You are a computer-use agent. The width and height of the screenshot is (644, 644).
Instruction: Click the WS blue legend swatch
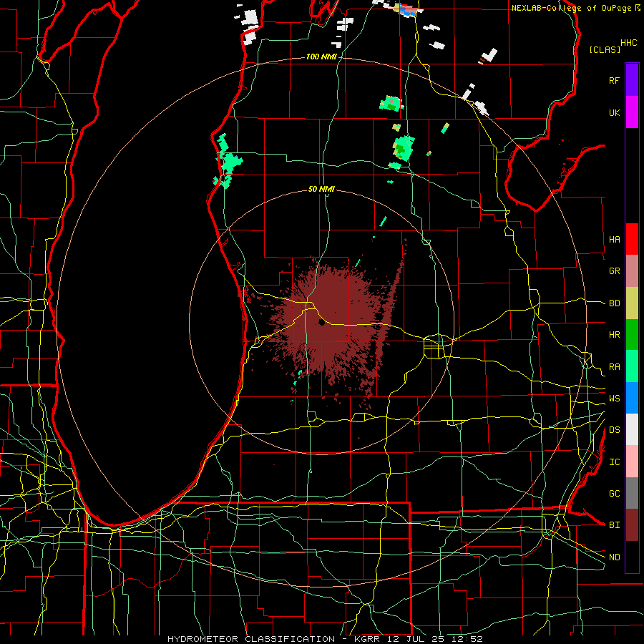(632, 398)
